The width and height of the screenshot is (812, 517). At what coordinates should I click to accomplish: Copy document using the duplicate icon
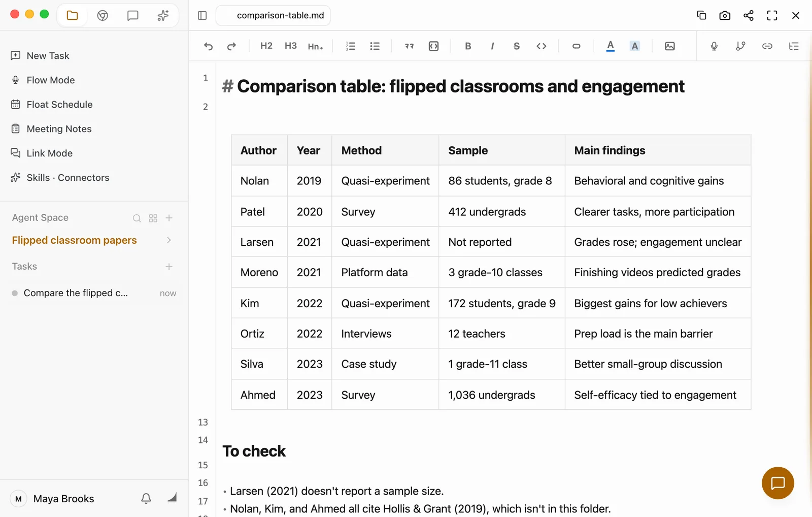pos(702,15)
